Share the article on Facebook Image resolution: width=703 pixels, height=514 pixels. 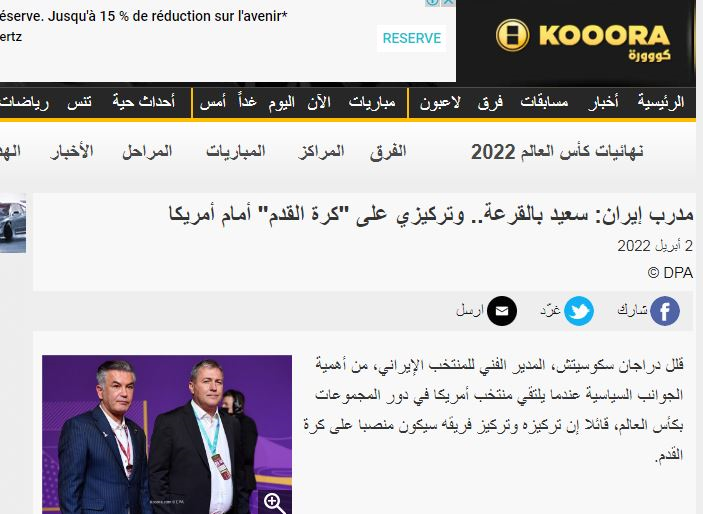[x=664, y=311]
